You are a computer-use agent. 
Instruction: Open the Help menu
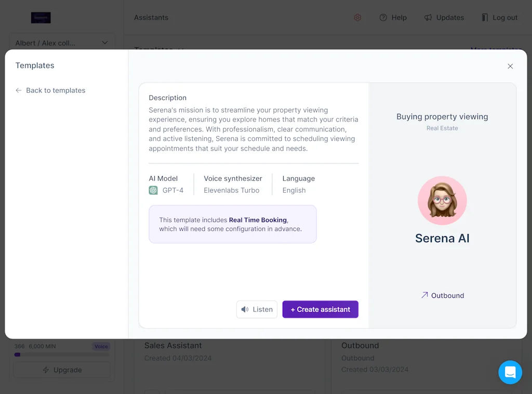tap(393, 18)
